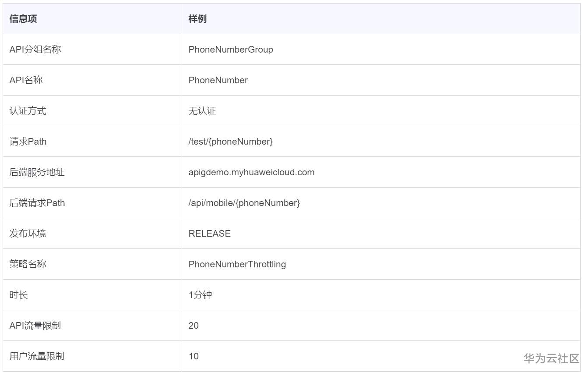This screenshot has height=376, width=588.
Task: Click the /api/mobile/{phoneNumber} backend path
Action: point(244,203)
